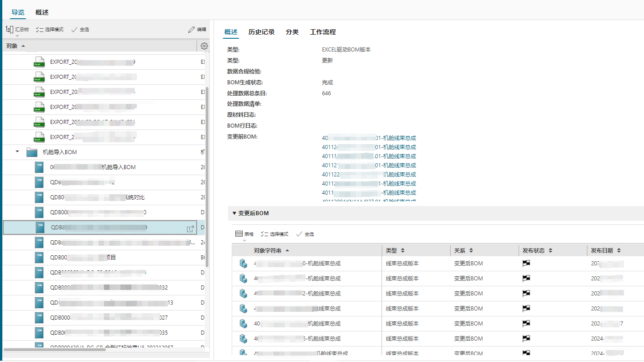Click book icon of row ending 系统对比
The height and width of the screenshot is (362, 644).
(x=40, y=197)
